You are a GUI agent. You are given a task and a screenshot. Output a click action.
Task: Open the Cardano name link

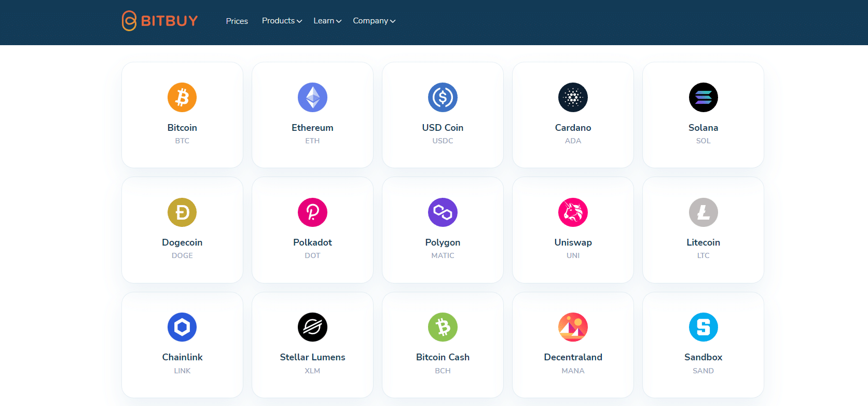tap(573, 128)
